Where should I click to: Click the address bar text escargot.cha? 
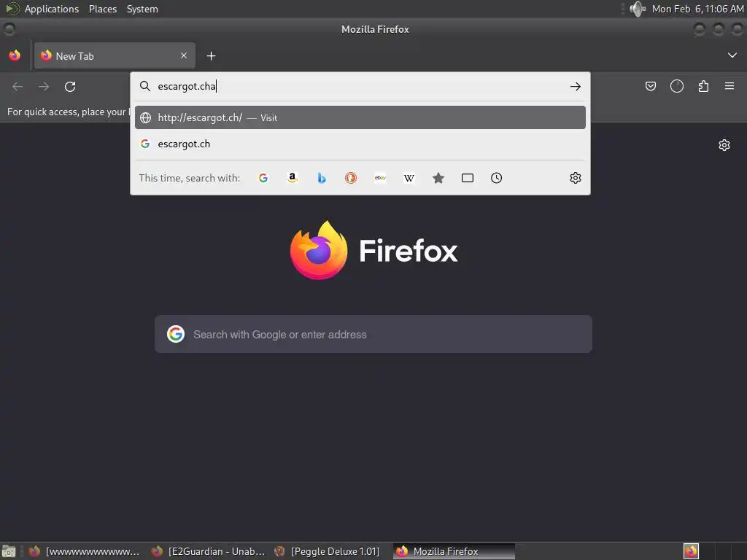point(187,86)
